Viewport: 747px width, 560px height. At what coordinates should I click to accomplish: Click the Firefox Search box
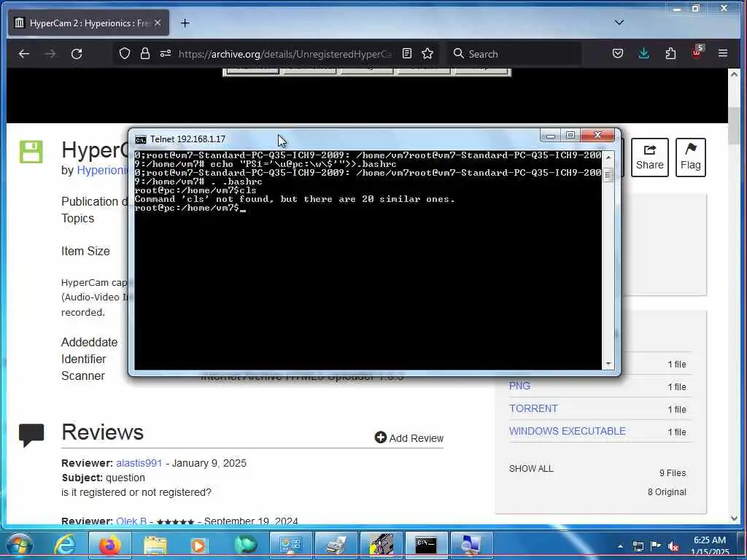coord(514,54)
